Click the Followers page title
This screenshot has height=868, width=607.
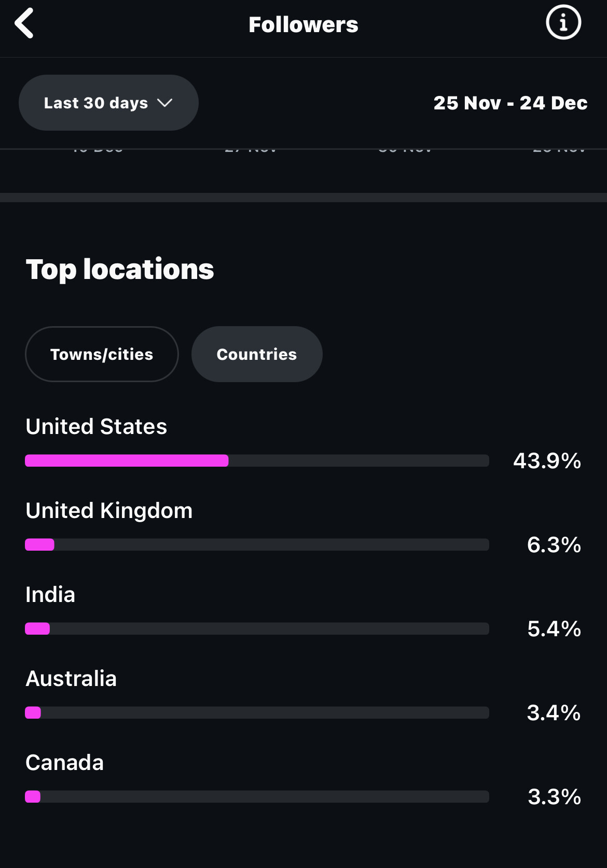[303, 24]
